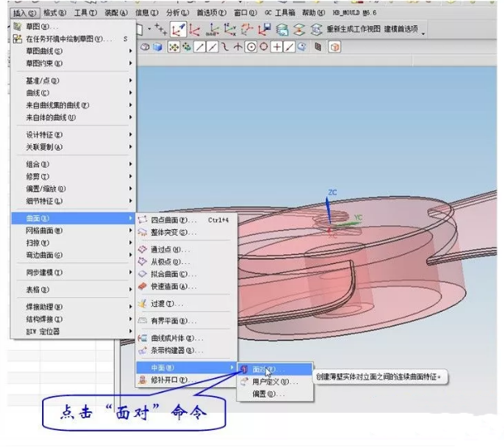Expand the 基准/点 submenu

point(73,80)
